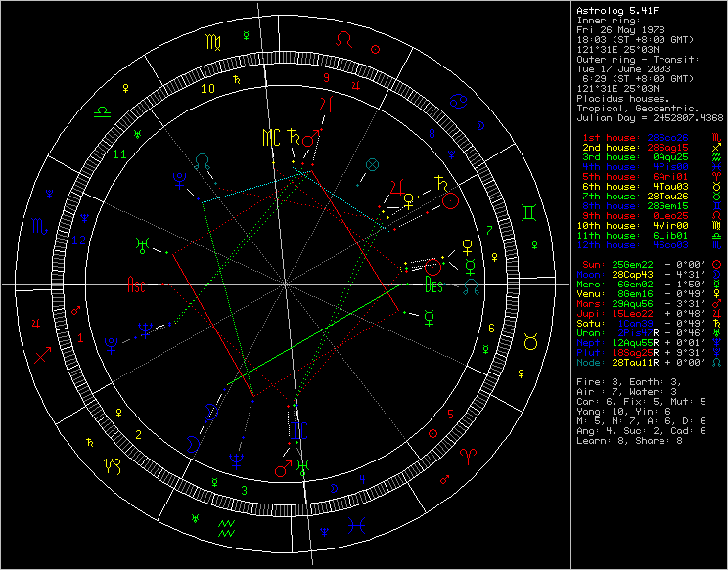Click the red Asc ascendant label

pos(137,285)
